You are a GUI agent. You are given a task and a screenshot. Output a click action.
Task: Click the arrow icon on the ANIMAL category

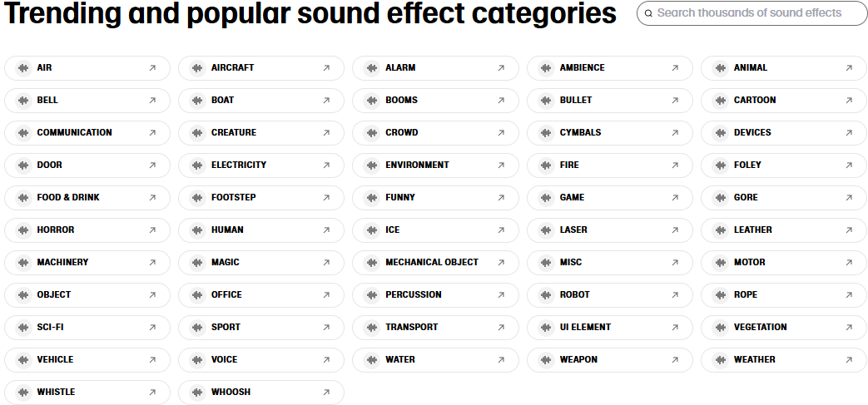pyautogui.click(x=849, y=68)
